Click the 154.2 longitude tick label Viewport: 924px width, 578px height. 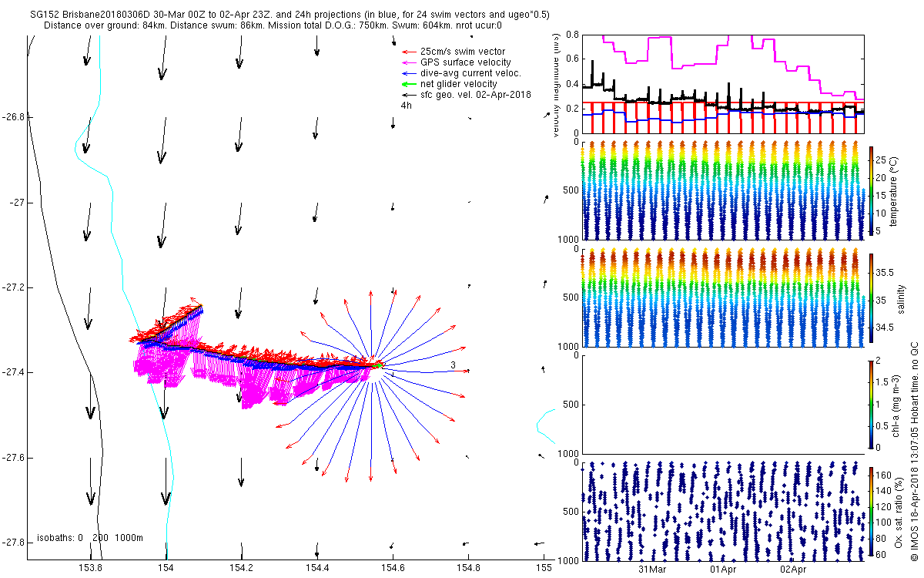[242, 568]
